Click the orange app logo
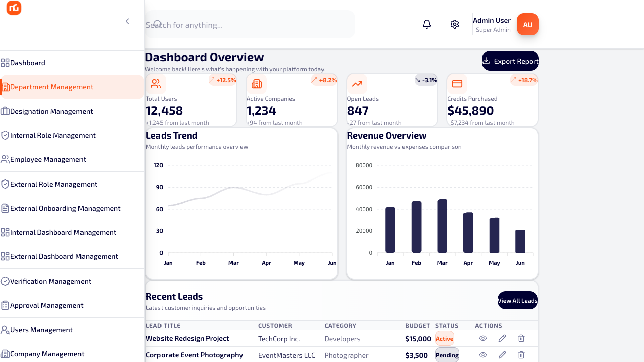This screenshot has height=362, width=644. pos(14,8)
